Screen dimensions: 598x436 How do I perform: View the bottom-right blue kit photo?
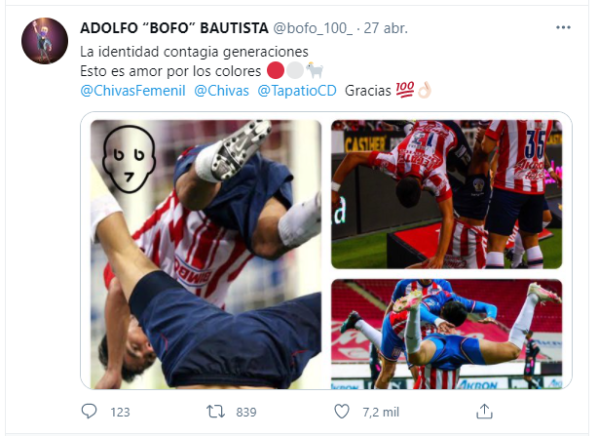(447, 334)
